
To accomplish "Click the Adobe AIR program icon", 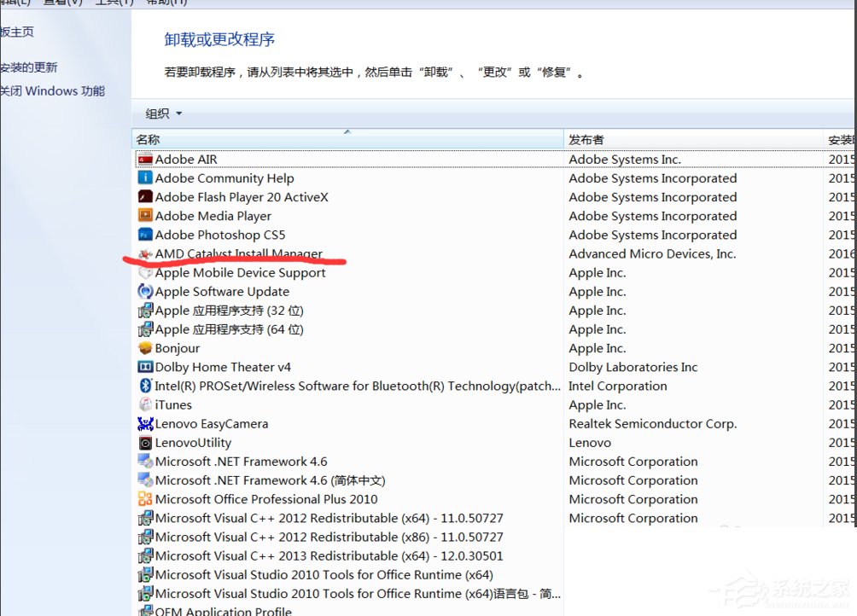I will (146, 160).
